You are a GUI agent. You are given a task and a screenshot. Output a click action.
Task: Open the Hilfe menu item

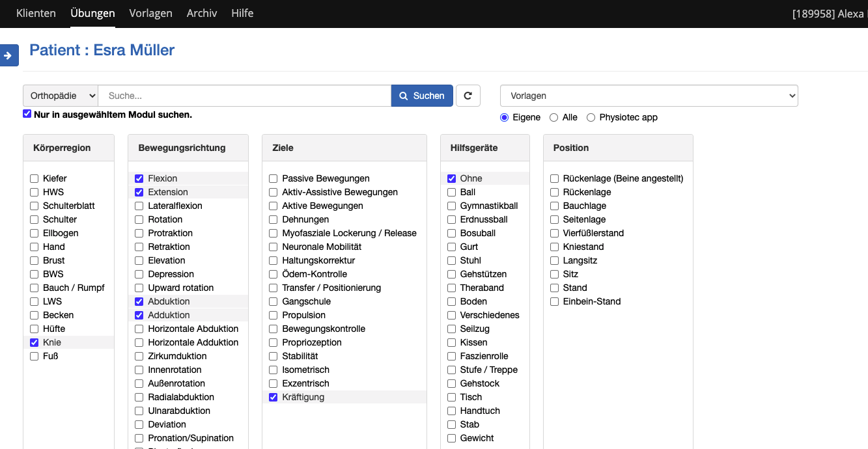pyautogui.click(x=242, y=13)
